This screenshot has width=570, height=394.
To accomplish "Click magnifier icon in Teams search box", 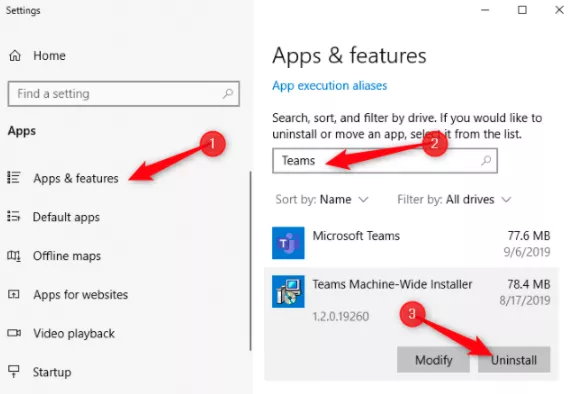I will [x=486, y=160].
